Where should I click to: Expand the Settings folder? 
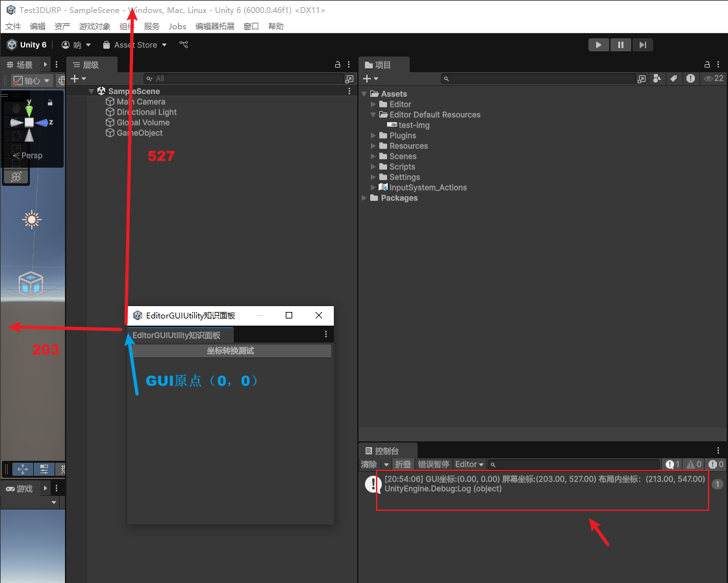373,177
